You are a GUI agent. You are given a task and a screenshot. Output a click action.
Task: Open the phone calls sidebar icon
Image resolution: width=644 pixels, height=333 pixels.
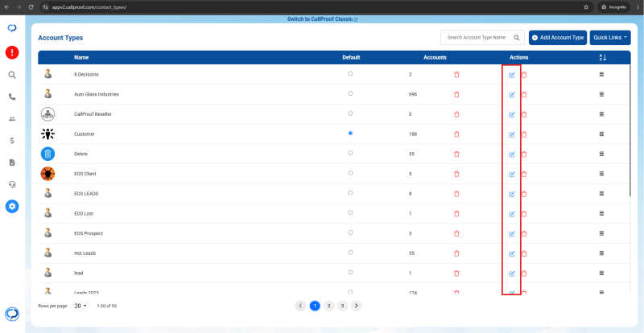pyautogui.click(x=12, y=97)
